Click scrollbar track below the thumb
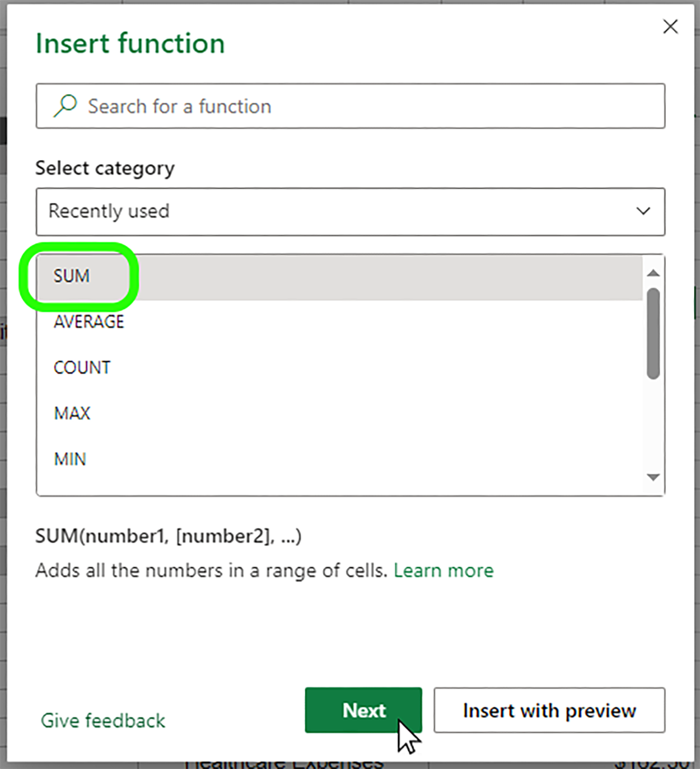Screen dimensions: 700x769 (652, 426)
